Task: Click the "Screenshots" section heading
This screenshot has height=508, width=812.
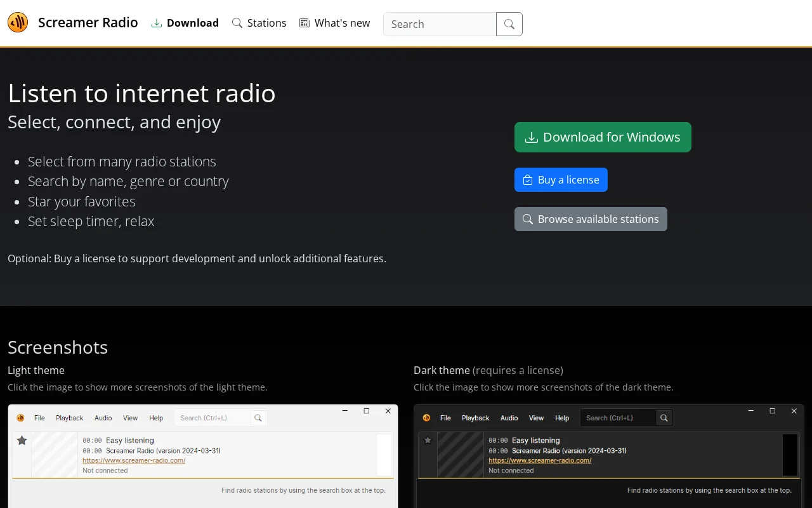Action: (58, 347)
